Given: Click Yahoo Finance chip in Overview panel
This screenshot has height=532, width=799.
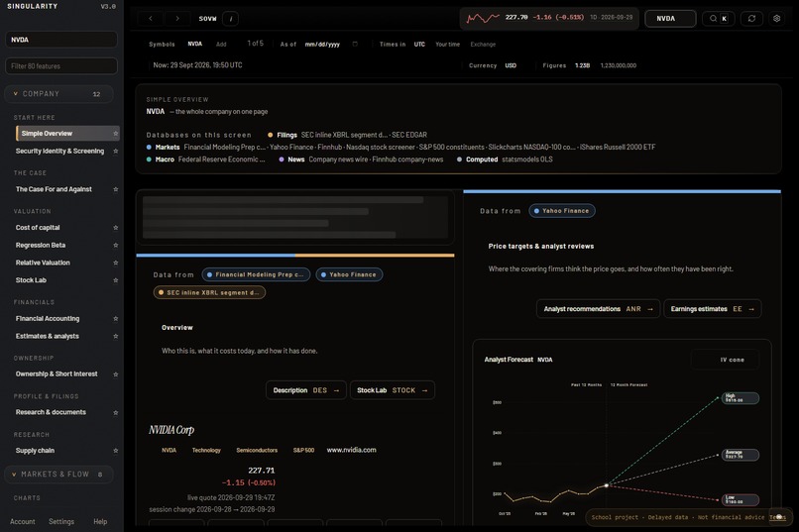Looking at the screenshot, I should pyautogui.click(x=349, y=274).
